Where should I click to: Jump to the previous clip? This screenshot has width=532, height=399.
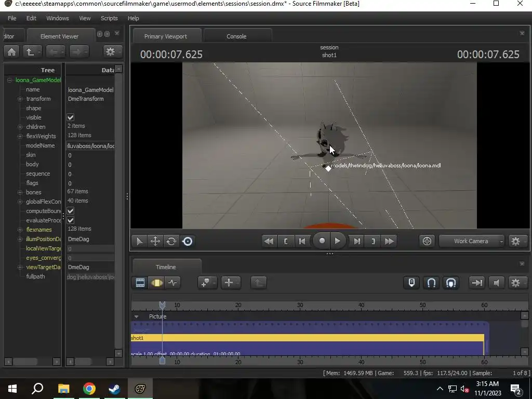[269, 241]
